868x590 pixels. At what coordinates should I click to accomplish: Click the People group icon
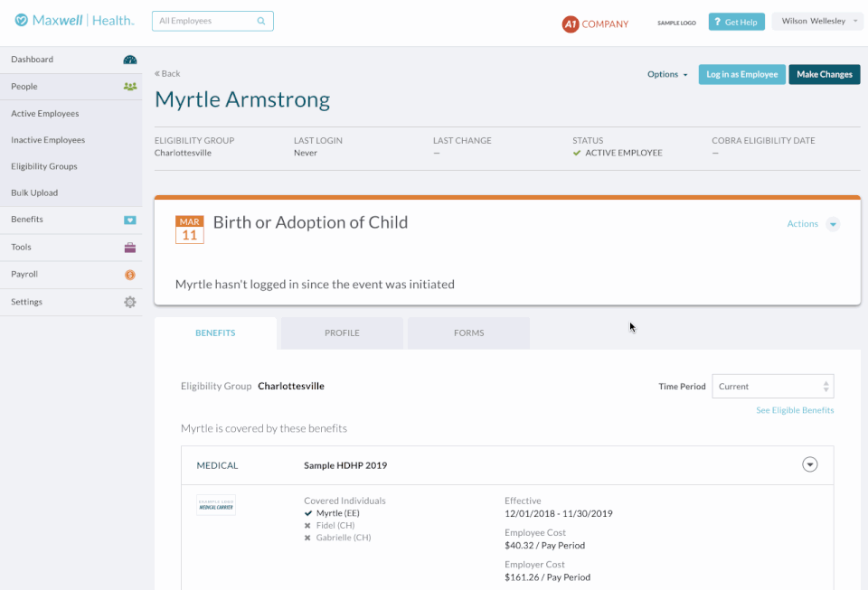click(x=130, y=87)
